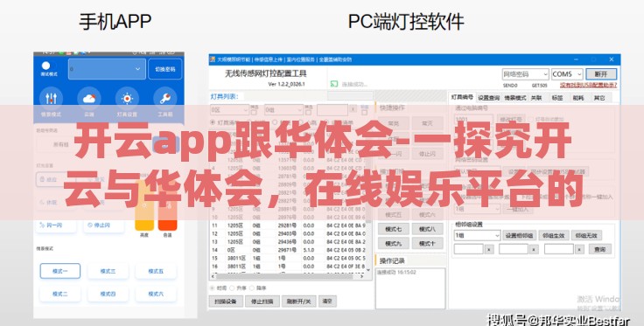
Task: Select lamp row 29281号 in the list
Action: pyautogui.click(x=288, y=225)
